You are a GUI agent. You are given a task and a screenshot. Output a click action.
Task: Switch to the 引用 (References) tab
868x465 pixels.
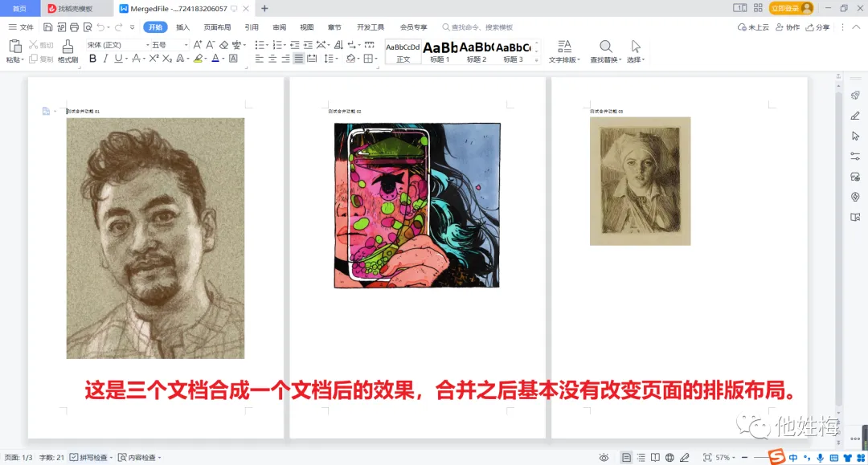[252, 27]
